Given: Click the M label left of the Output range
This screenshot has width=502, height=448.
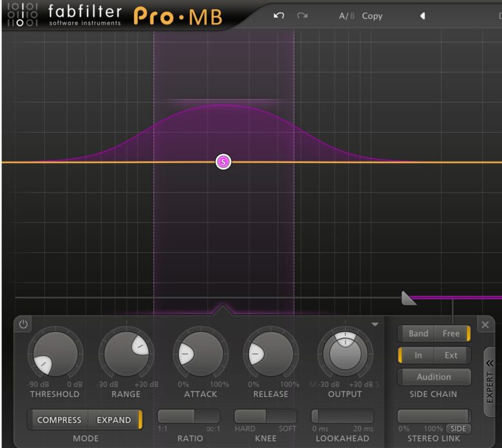Looking at the screenshot, I should pos(313,384).
